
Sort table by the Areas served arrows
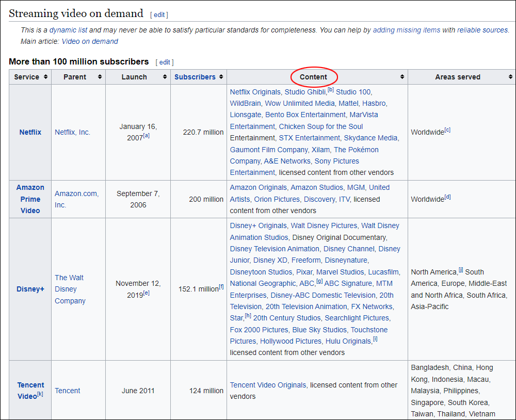pyautogui.click(x=510, y=77)
